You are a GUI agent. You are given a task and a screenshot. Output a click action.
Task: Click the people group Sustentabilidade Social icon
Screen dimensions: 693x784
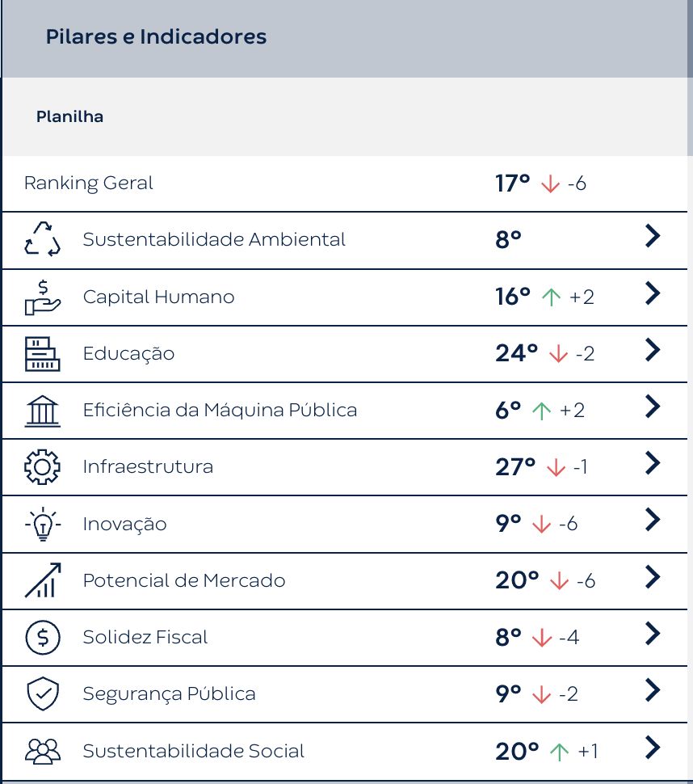(43, 751)
